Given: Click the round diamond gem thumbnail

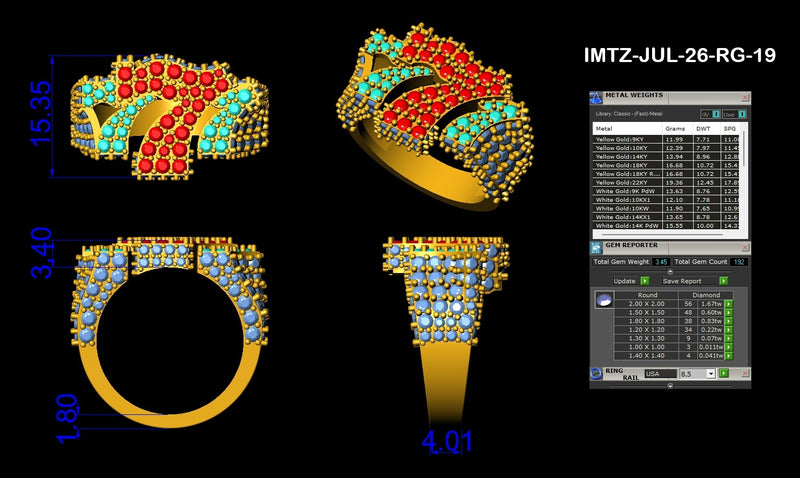Looking at the screenshot, I should pos(604,299).
